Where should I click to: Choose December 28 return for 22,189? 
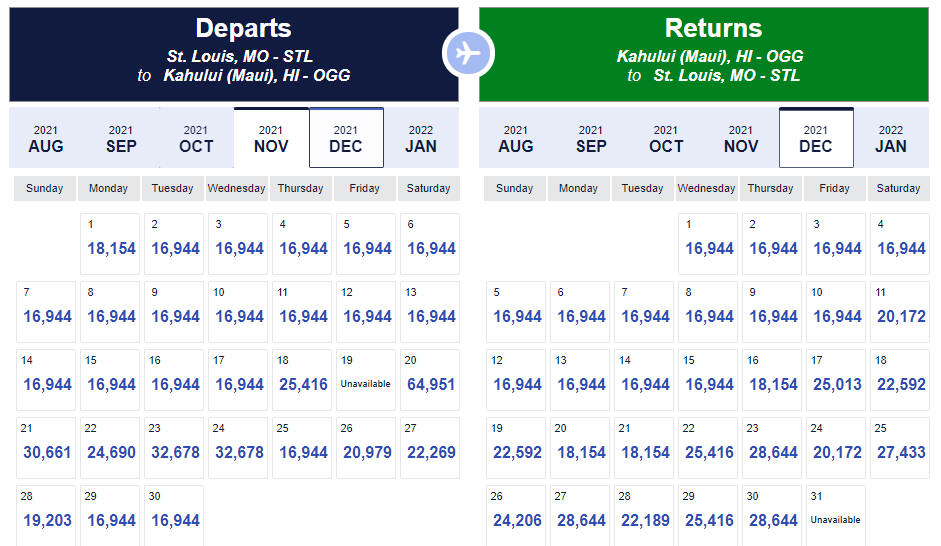644,515
